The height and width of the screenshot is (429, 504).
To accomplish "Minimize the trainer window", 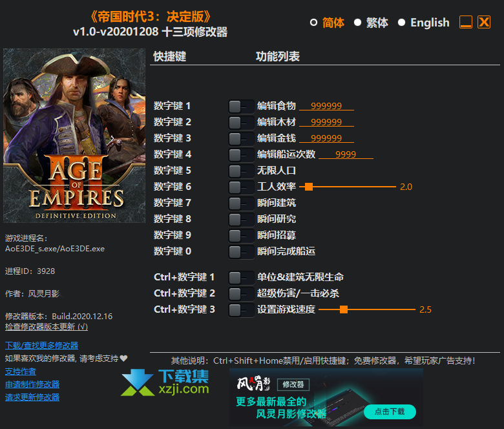I will click(466, 22).
